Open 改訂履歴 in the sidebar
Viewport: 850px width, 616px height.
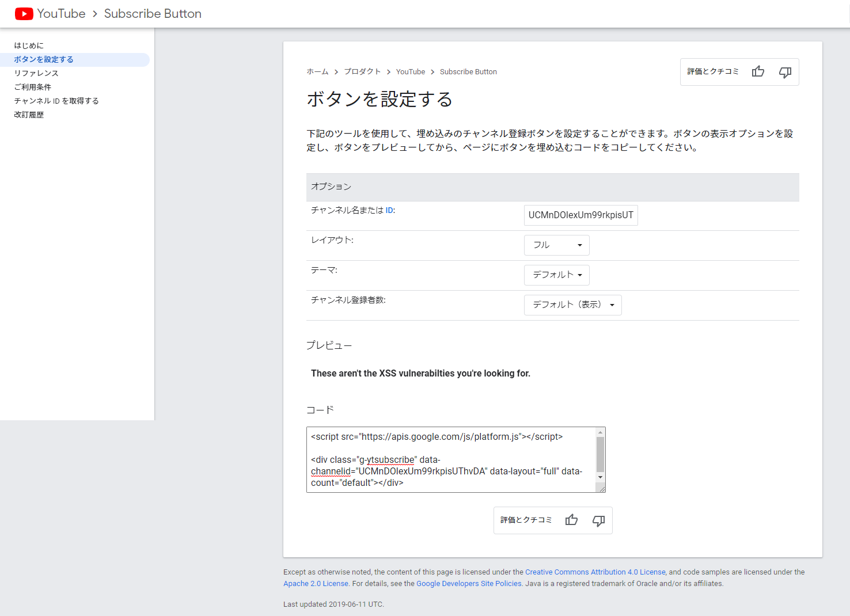(29, 115)
